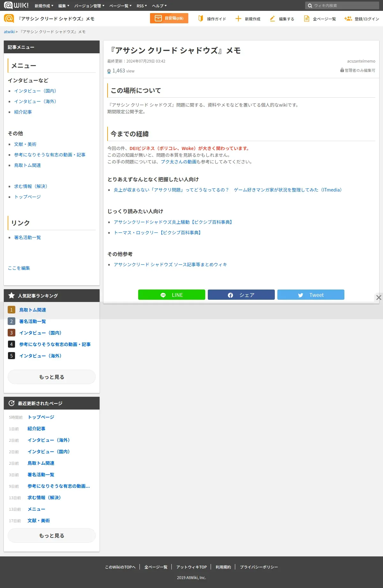Click 新規作成 with plus icon
The width and height of the screenshot is (383, 588).
tap(248, 19)
